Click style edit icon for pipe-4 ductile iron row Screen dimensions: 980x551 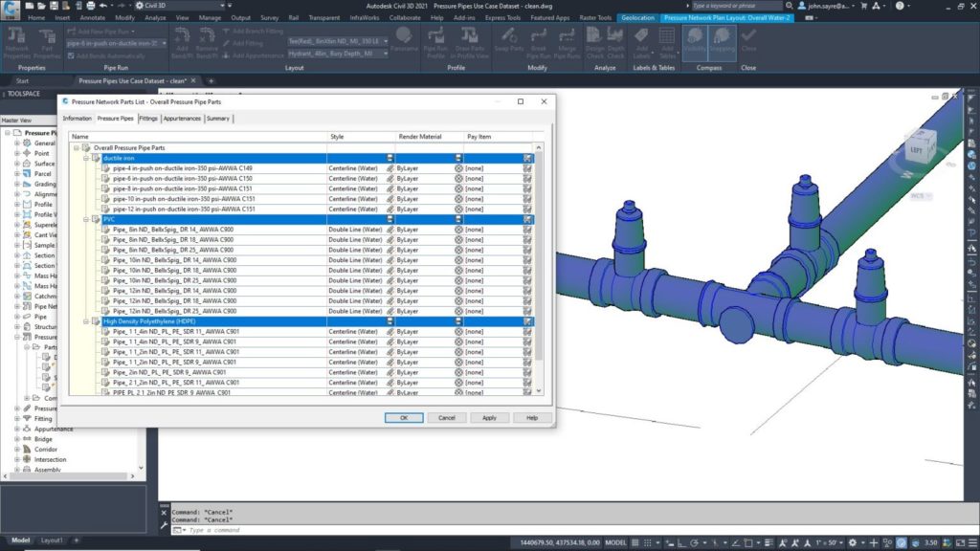[390, 168]
